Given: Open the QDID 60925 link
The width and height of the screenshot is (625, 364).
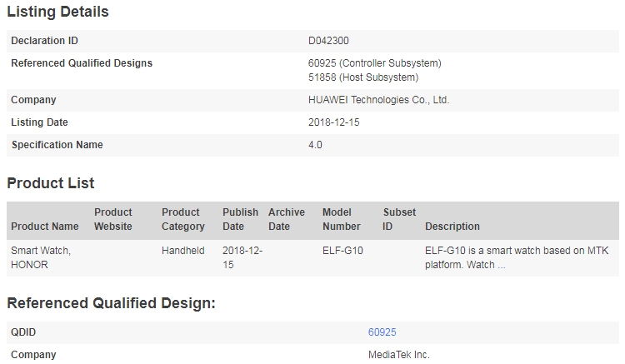Looking at the screenshot, I should 382,332.
